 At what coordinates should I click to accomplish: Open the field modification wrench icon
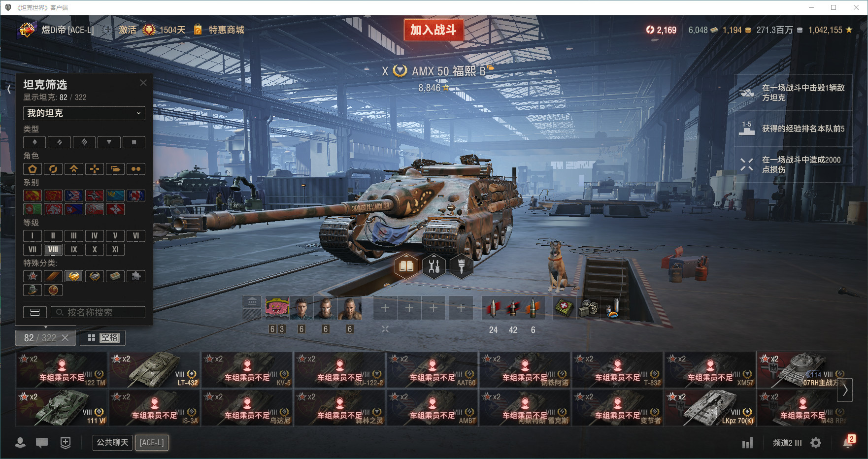[x=434, y=266]
